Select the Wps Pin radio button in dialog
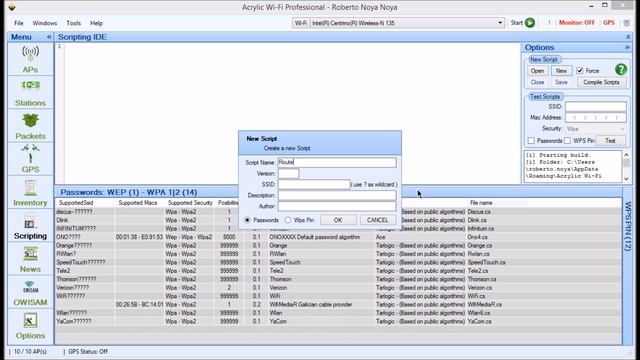Image resolution: width=640 pixels, height=360 pixels. pos(288,220)
